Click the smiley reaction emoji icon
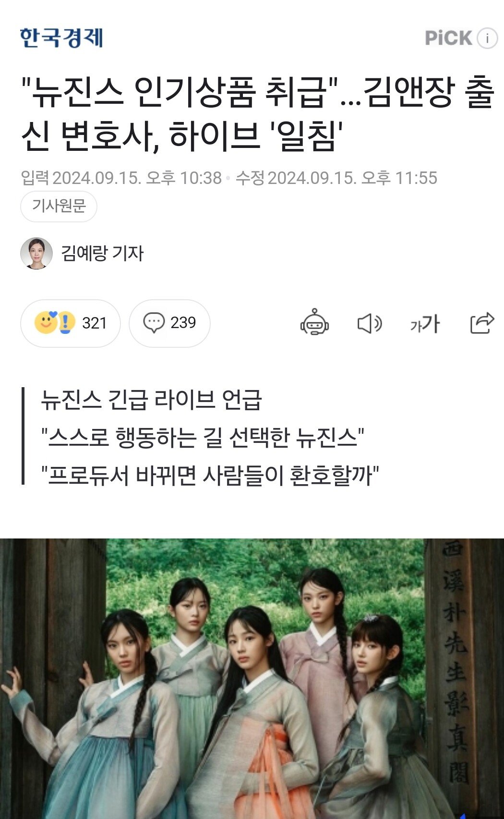The image size is (504, 819). [x=46, y=322]
